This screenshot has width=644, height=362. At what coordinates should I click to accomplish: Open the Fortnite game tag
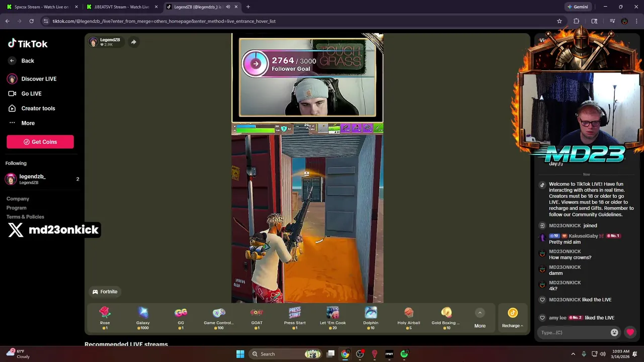(x=105, y=292)
